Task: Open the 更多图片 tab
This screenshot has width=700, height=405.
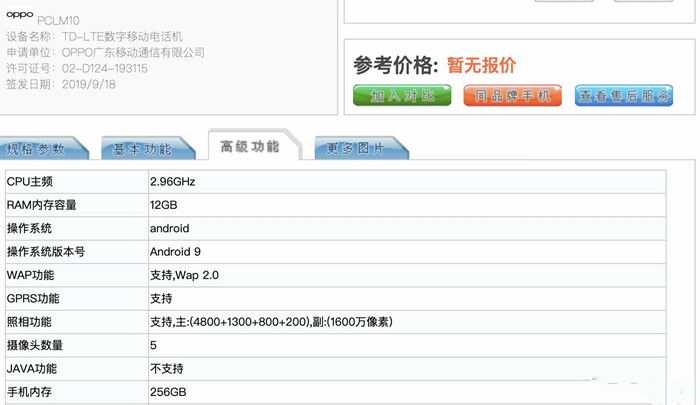Action: tap(356, 149)
